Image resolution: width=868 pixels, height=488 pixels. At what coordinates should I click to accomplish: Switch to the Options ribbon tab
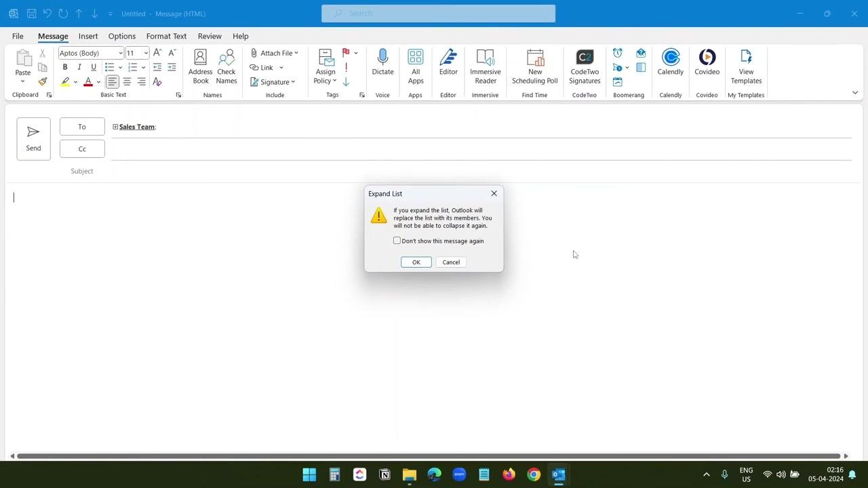coord(122,36)
